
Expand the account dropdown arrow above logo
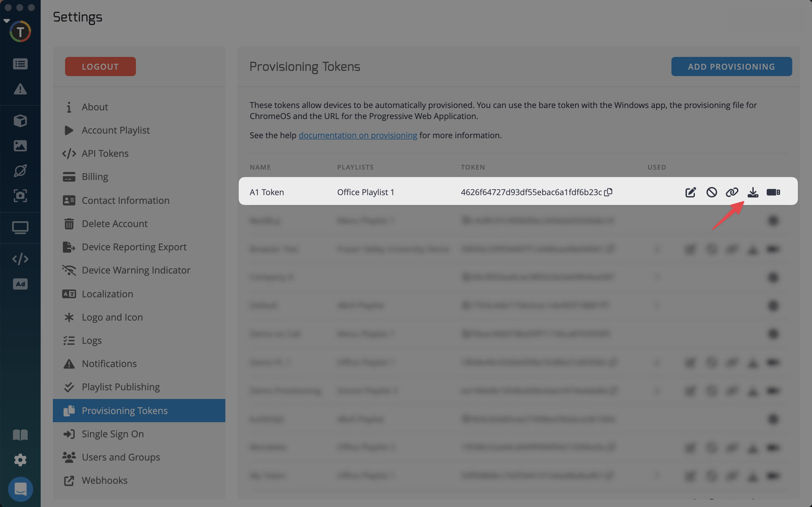(x=7, y=21)
